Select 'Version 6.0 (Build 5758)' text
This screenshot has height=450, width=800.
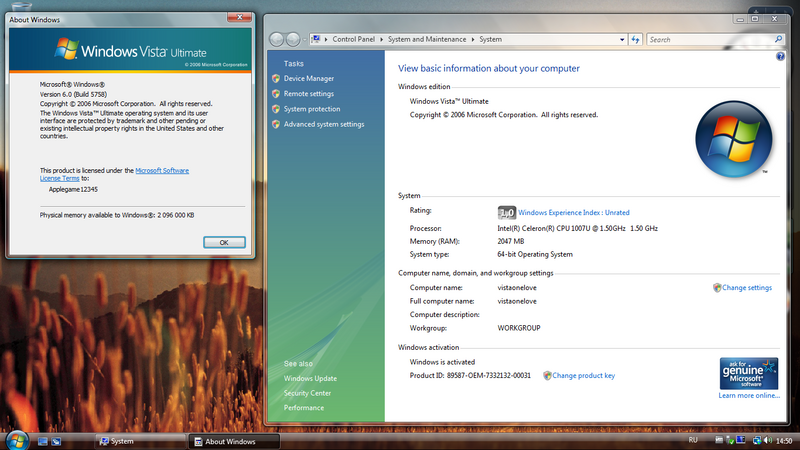click(x=73, y=94)
